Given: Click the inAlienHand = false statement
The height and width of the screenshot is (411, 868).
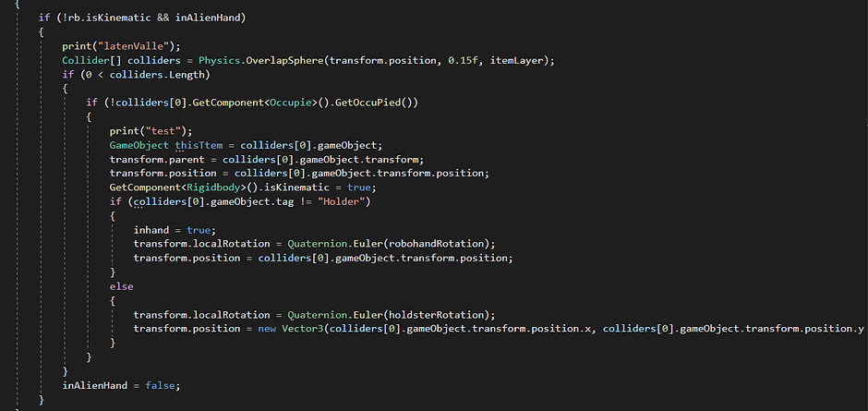Looking at the screenshot, I should tap(121, 386).
